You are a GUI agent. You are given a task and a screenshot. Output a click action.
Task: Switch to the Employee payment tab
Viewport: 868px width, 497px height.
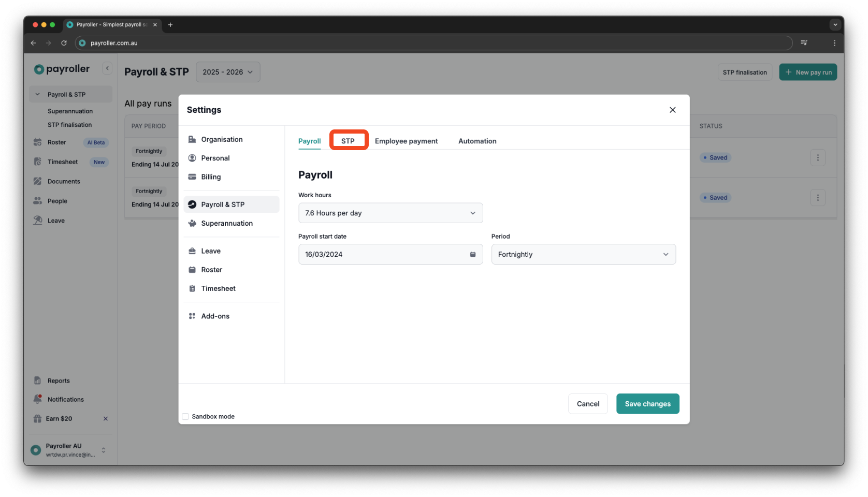(x=406, y=141)
